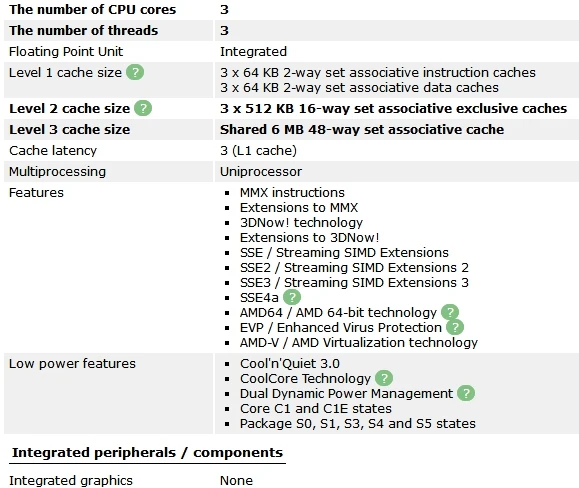This screenshot has height=488, width=579.
Task: Click 'AMD-V / AMD Virtualization technology' entry
Action: pos(359,343)
